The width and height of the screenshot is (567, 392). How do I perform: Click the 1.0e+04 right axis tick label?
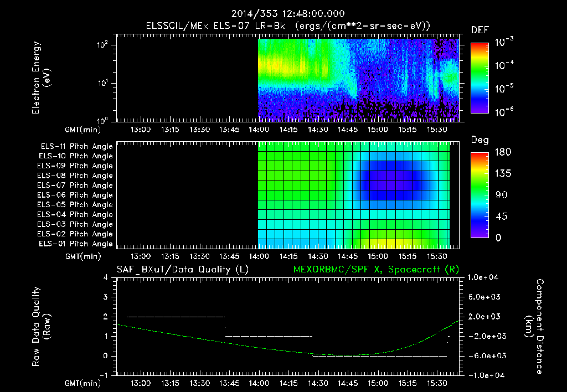click(x=483, y=278)
